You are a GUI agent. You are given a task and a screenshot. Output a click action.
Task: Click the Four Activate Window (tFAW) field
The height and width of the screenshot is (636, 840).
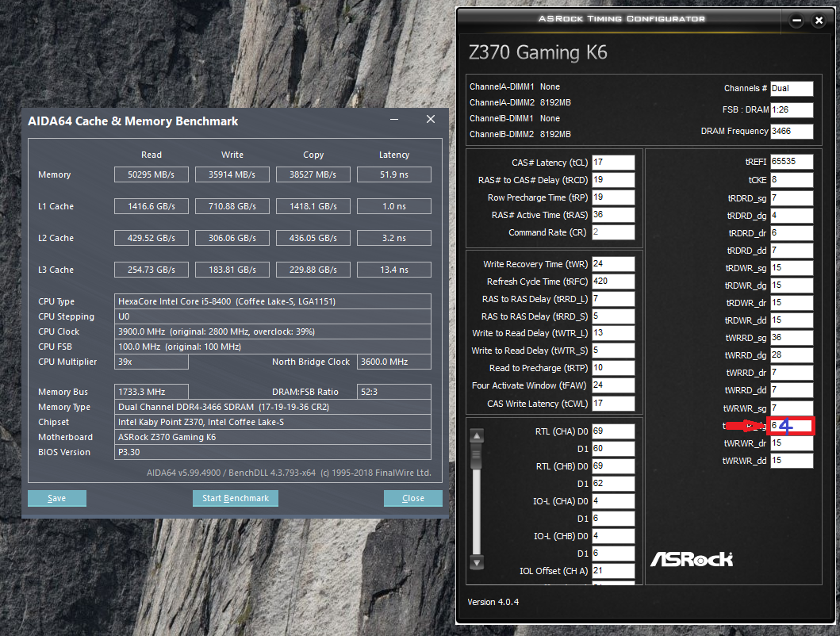(x=613, y=385)
